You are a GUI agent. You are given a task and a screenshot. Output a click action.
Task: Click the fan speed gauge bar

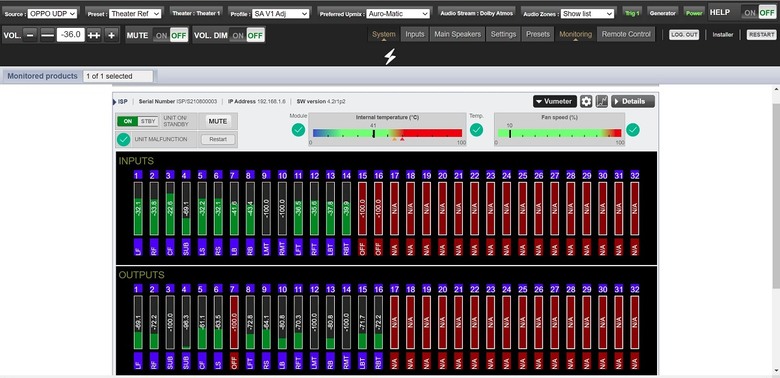point(559,133)
